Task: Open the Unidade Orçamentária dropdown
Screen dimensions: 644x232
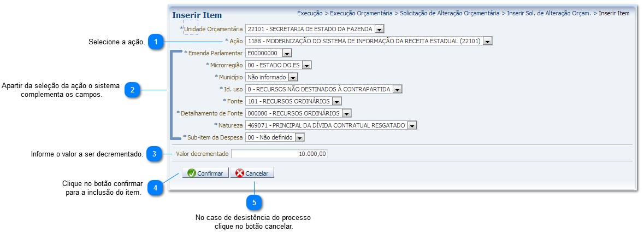Action: point(380,28)
